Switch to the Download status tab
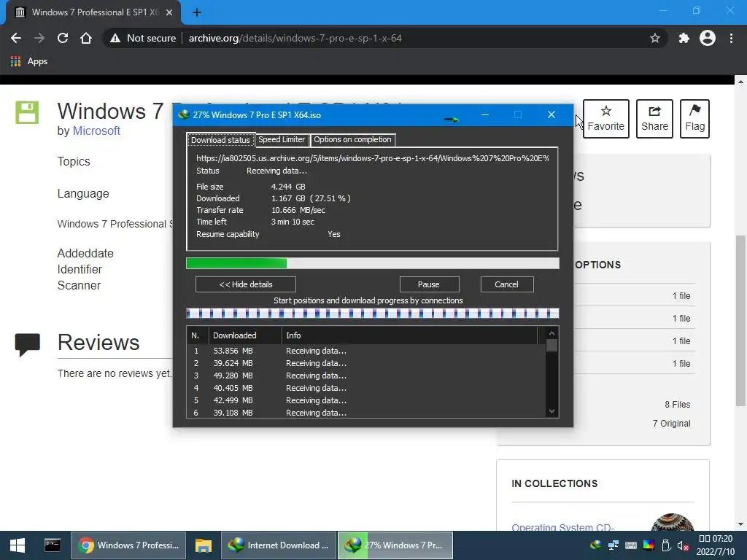Screen dimensions: 747x560 click(220, 140)
